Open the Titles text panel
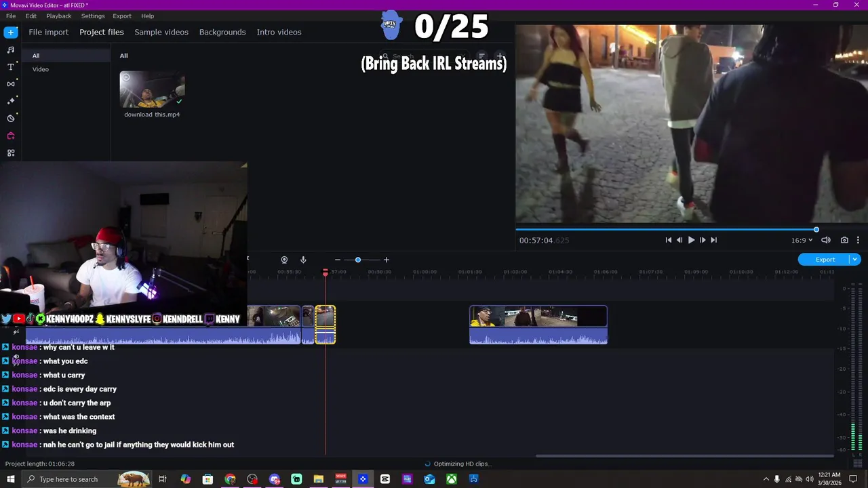The image size is (868, 488). point(11,67)
